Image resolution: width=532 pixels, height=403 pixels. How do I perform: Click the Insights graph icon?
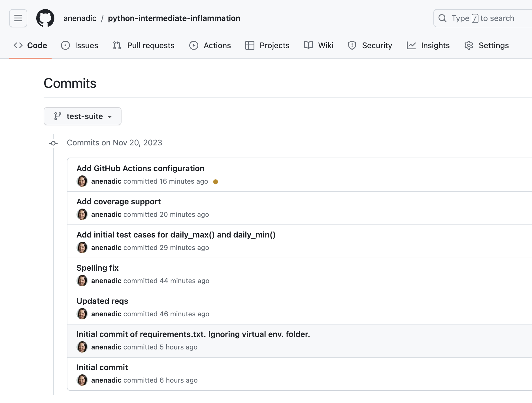(x=411, y=45)
